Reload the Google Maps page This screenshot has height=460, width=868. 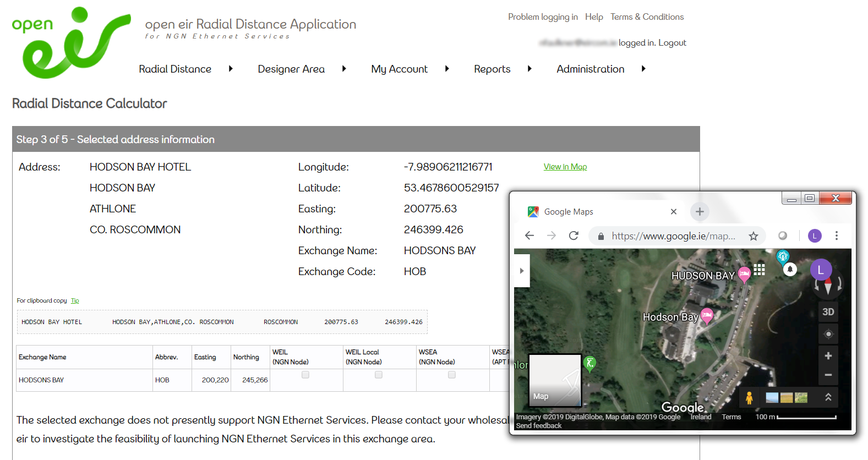coord(574,236)
